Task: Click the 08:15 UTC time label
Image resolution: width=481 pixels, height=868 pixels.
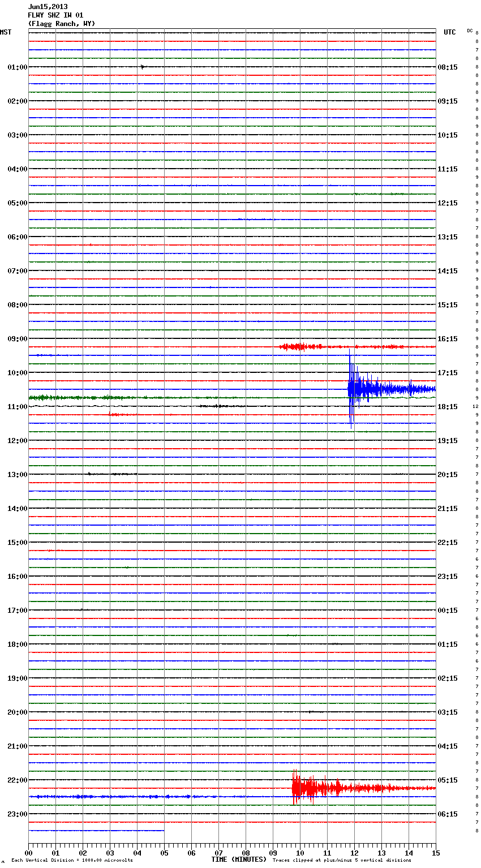Action: pyautogui.click(x=448, y=67)
